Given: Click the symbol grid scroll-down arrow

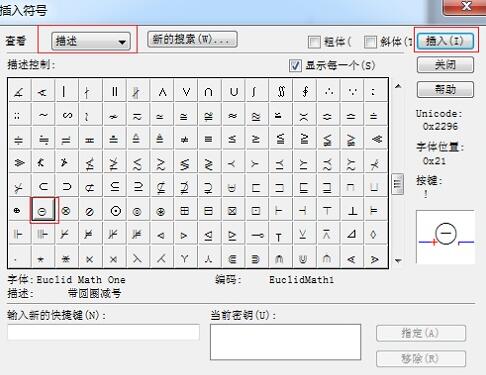Looking at the screenshot, I should tap(398, 261).
